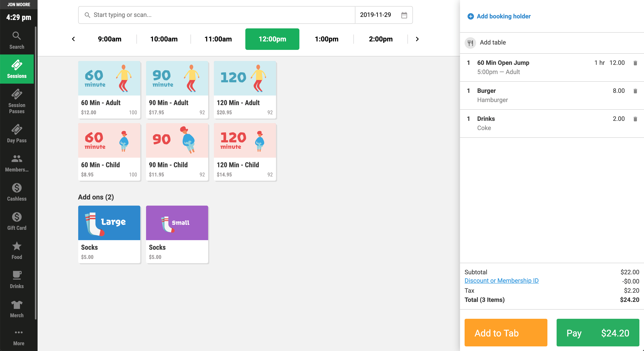Open the Food menu in the sidebar
The image size is (644, 351).
tap(16, 249)
